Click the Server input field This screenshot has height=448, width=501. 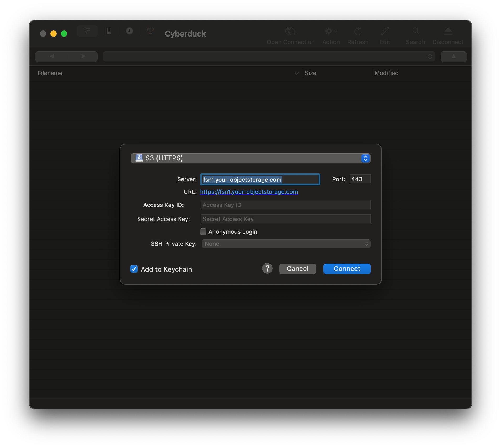pos(260,179)
